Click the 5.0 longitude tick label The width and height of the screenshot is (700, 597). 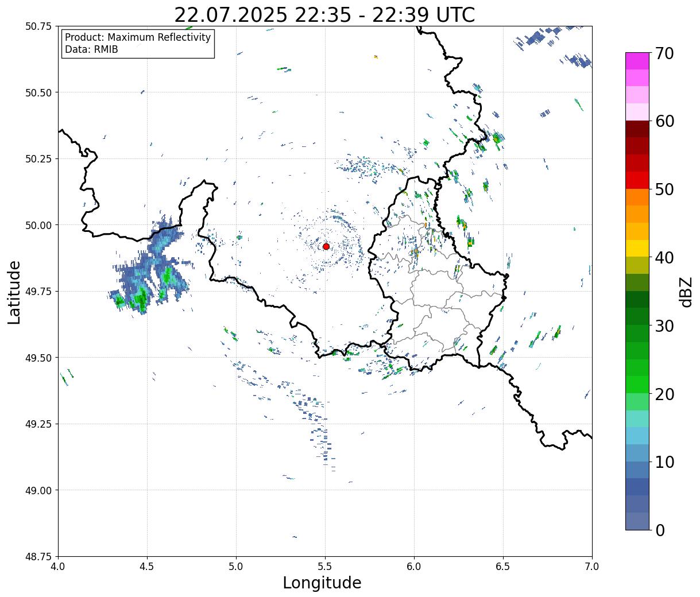coord(236,567)
